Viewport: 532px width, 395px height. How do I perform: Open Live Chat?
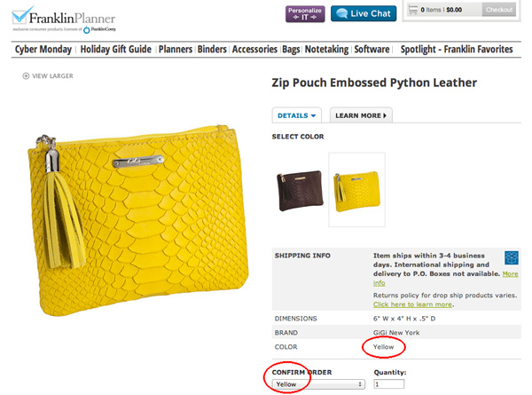click(x=364, y=13)
